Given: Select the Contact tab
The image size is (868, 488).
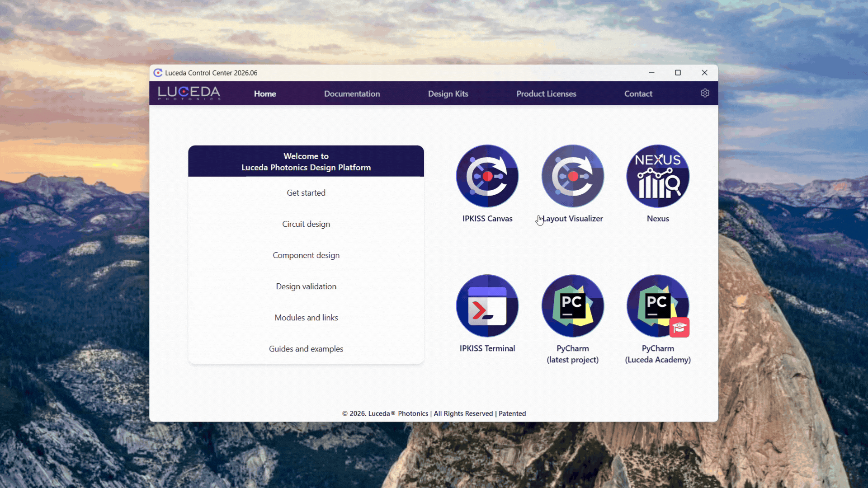Looking at the screenshot, I should [x=638, y=94].
